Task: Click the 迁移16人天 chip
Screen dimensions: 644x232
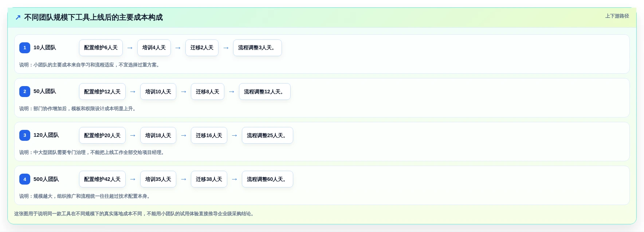Action: pos(209,135)
